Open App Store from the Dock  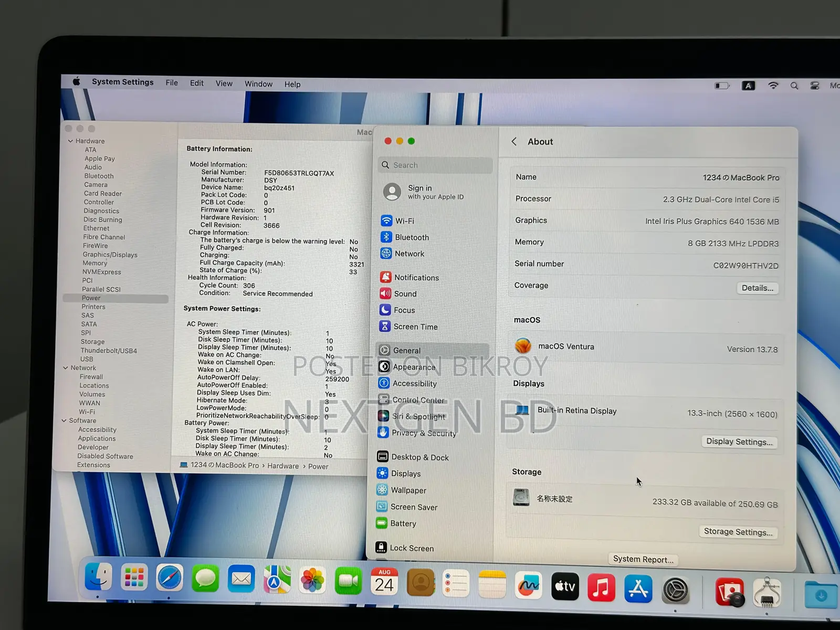(x=638, y=588)
